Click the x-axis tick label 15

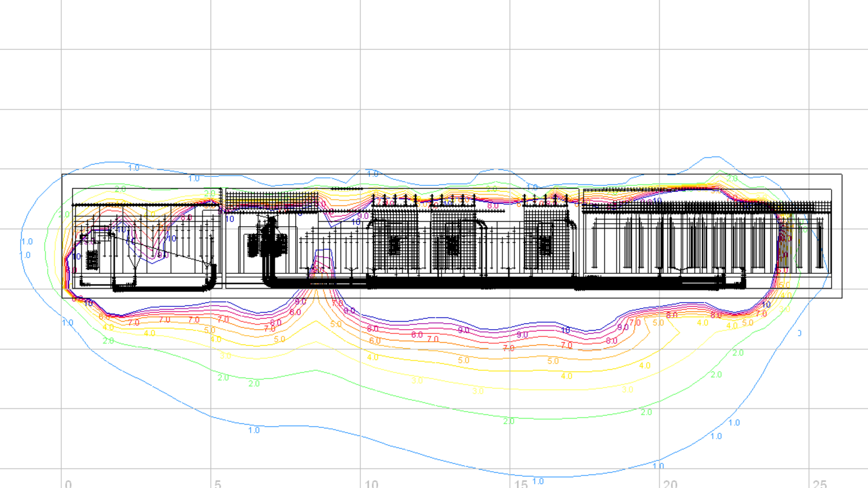[521, 484]
